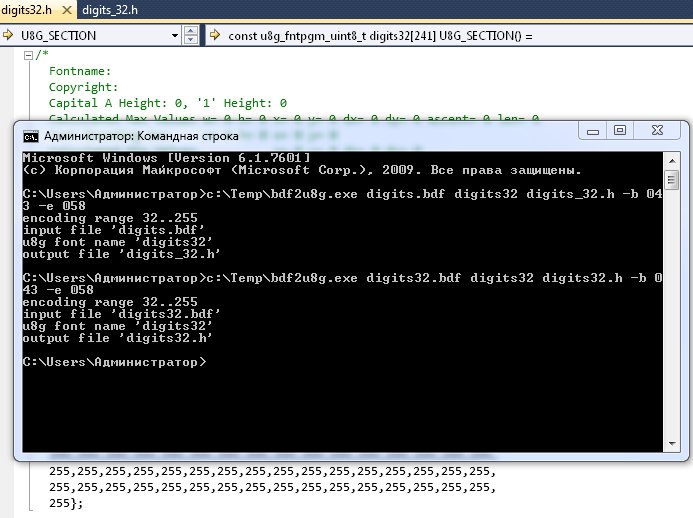
Task: Click the console vertical scrollbar thumb
Action: point(672,180)
